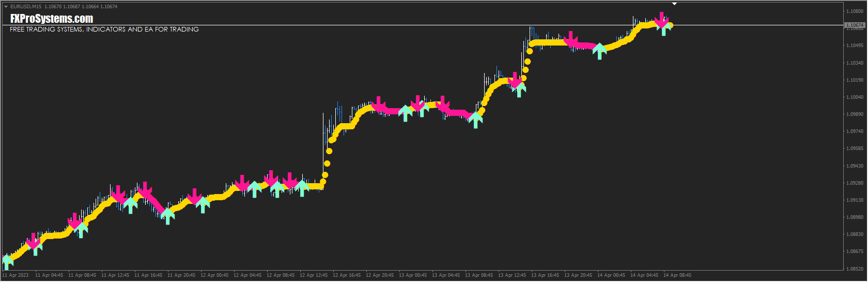Open the FXProSystems.com logo text
This screenshot has height=282, width=868.
[51, 19]
